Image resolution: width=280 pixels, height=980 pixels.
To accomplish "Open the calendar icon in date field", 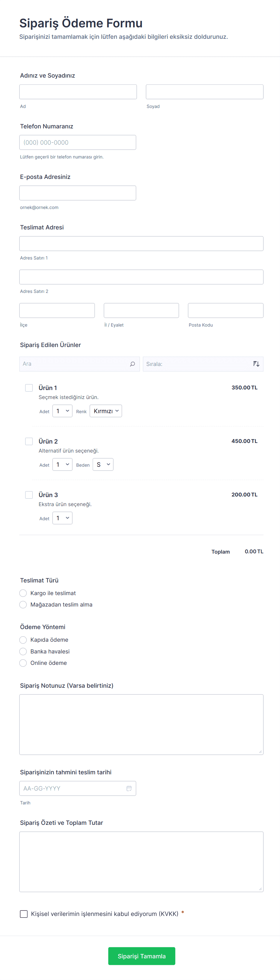I will coord(129,788).
